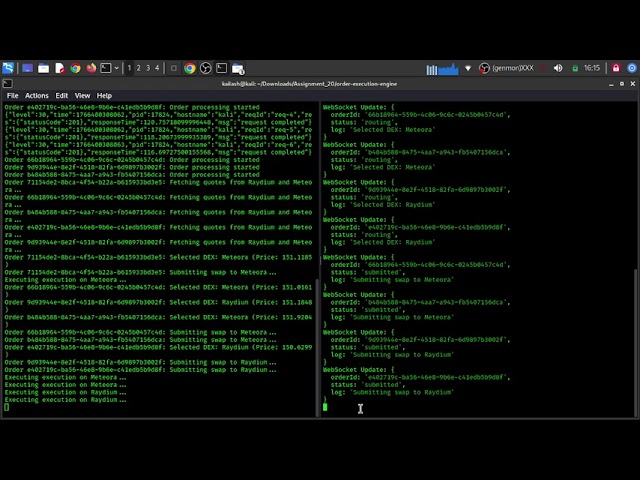Open the terminal emulator launcher
This screenshot has height=480, width=640.
point(106,68)
